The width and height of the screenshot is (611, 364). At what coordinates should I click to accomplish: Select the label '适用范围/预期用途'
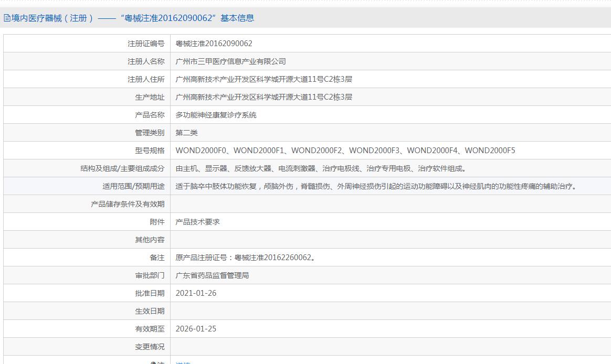134,187
